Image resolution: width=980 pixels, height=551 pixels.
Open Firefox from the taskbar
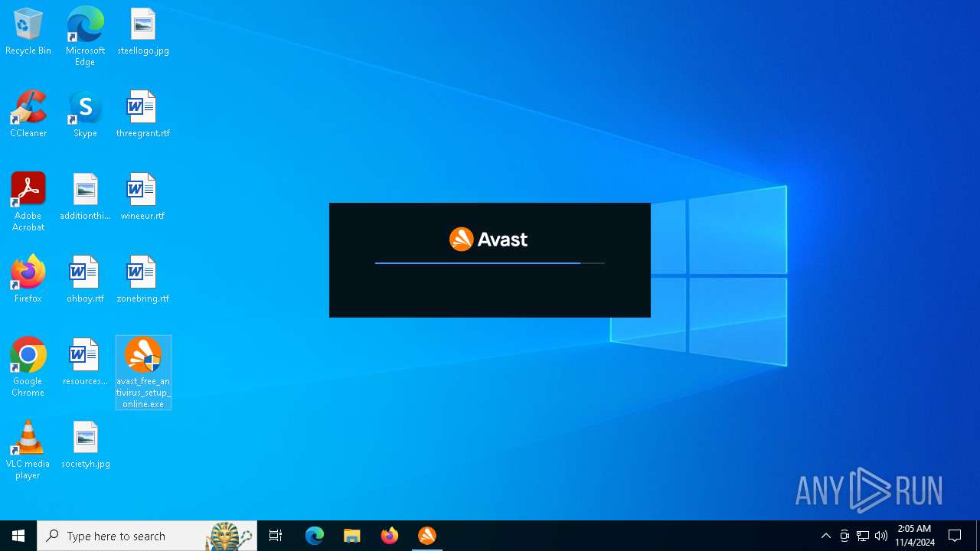pos(390,536)
